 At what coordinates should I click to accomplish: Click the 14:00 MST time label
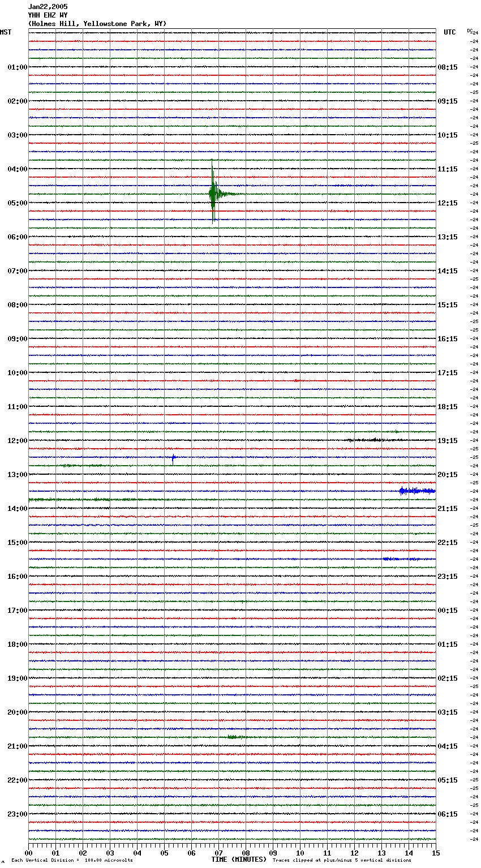click(x=18, y=509)
